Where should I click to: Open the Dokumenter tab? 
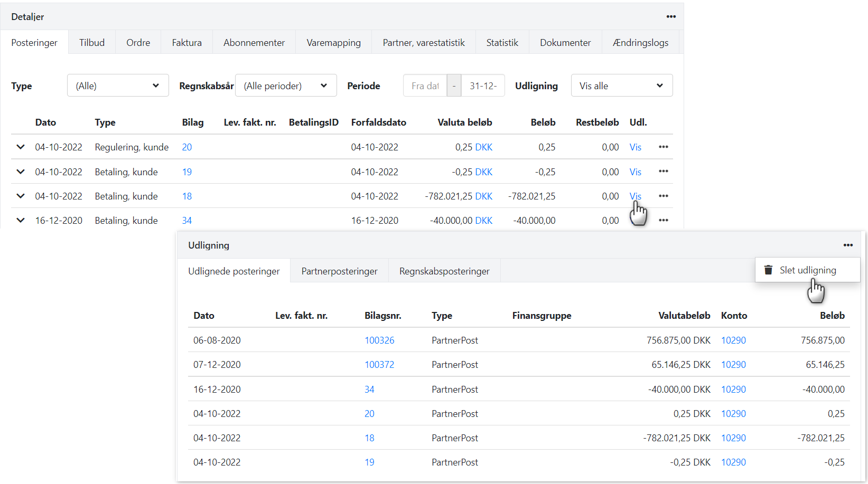(x=565, y=42)
